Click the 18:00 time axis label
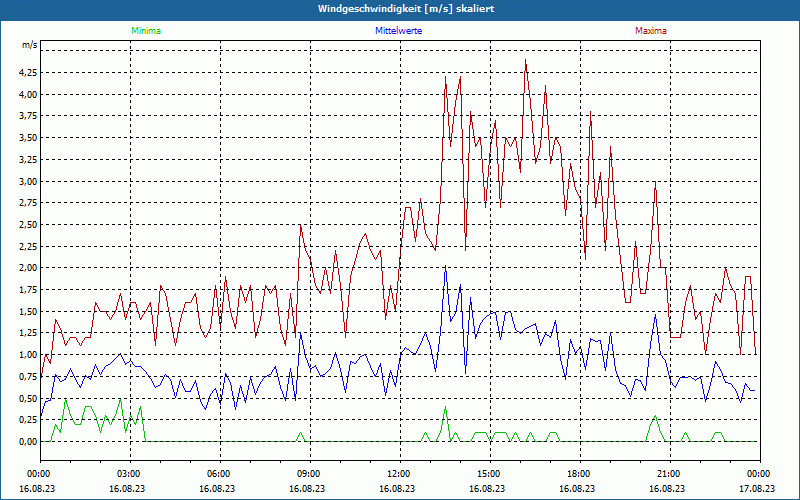Screen dimensions: 800x500 (x=580, y=474)
